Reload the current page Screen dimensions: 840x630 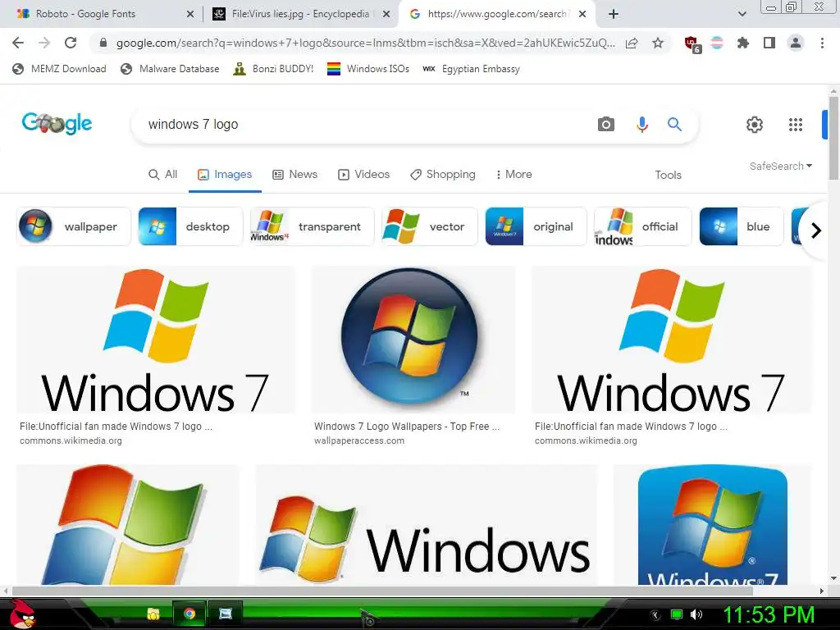(71, 43)
